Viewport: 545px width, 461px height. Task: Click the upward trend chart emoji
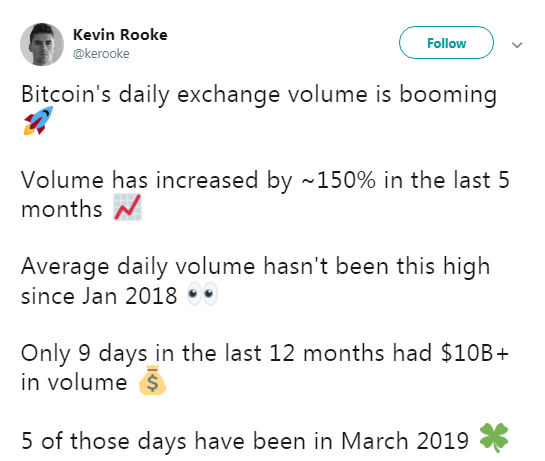(128, 207)
